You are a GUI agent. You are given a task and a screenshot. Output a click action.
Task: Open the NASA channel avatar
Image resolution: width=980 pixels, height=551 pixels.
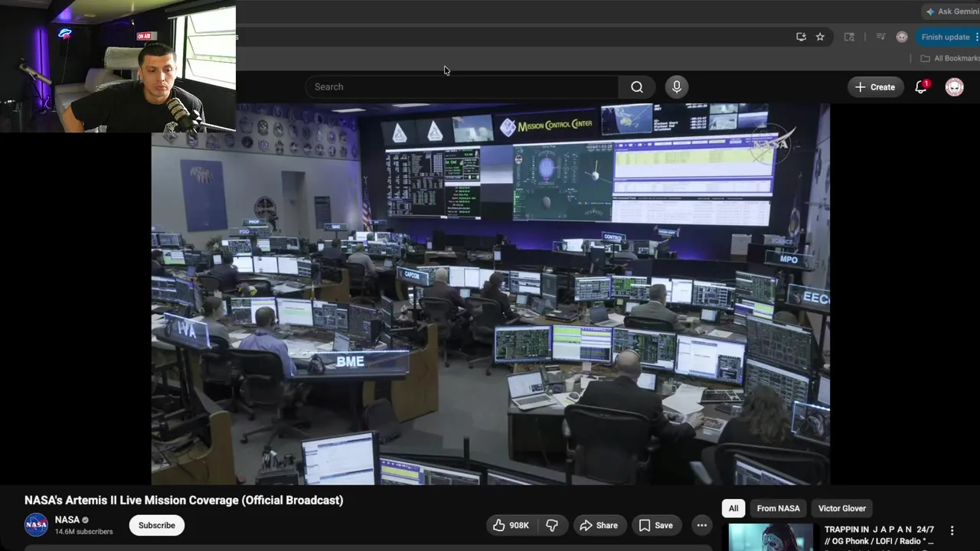coord(36,525)
